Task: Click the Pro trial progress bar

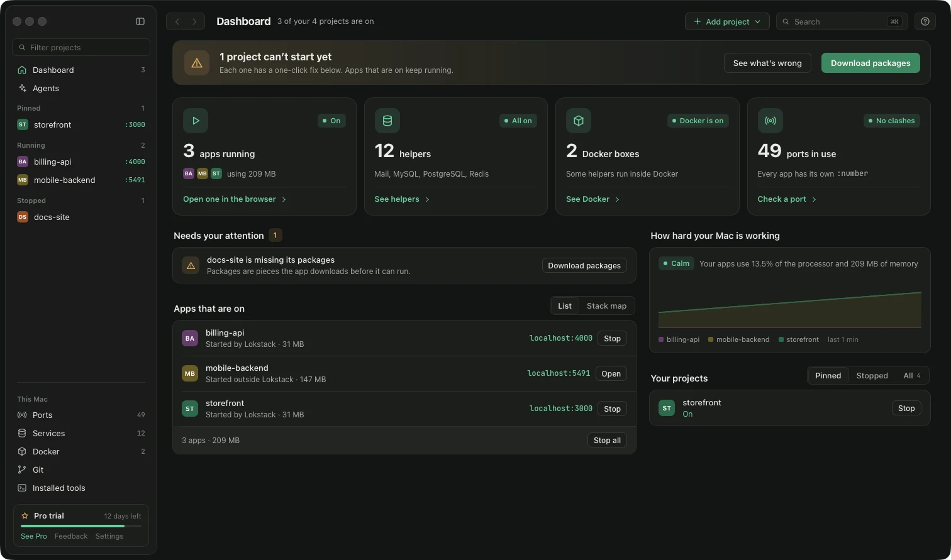Action: pyautogui.click(x=81, y=525)
